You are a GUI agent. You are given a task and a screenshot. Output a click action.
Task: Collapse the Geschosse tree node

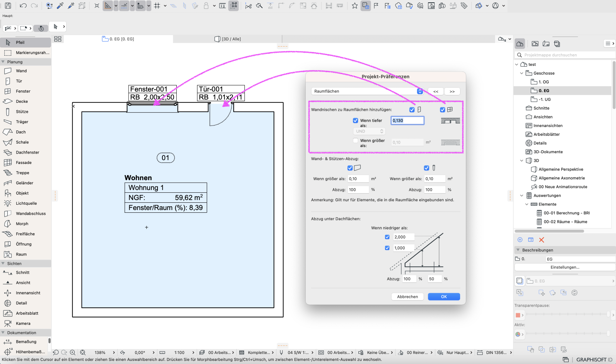pos(522,73)
